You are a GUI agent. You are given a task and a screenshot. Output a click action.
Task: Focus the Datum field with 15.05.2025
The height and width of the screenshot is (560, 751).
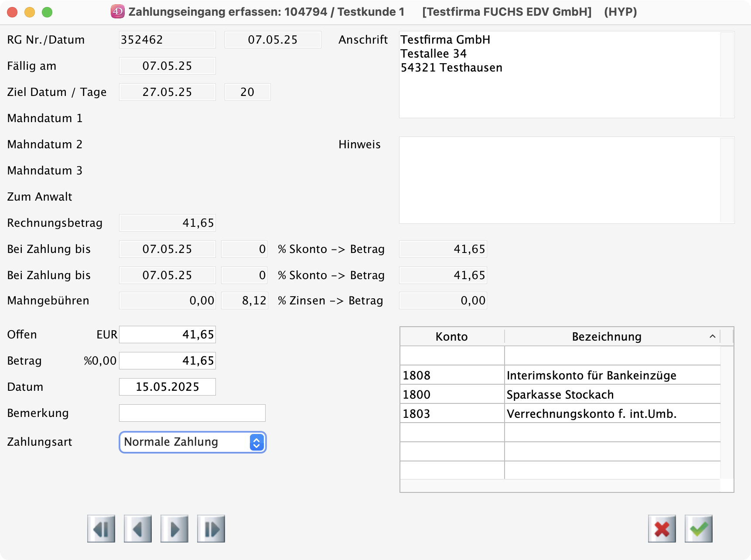[x=167, y=387]
